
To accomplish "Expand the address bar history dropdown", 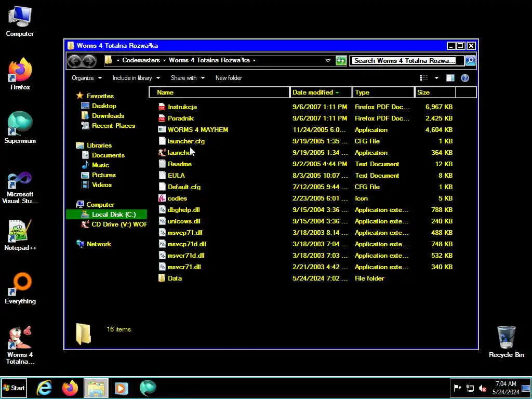I will (328, 61).
